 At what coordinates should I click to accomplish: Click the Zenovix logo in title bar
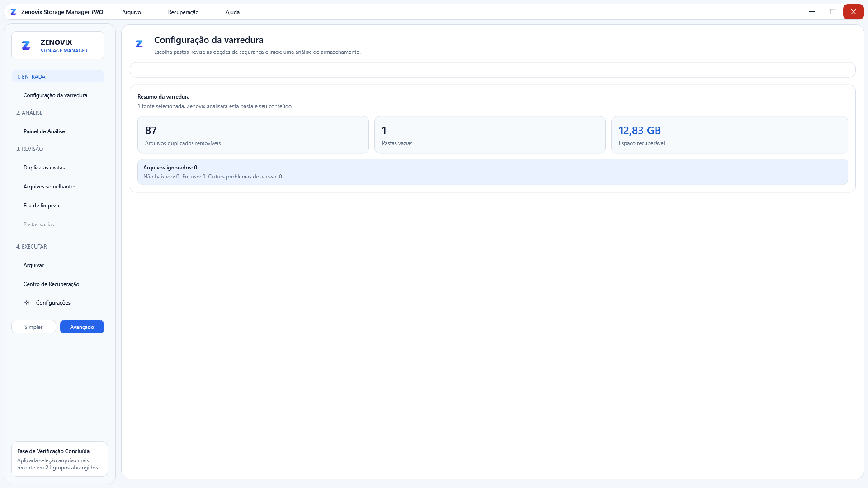(x=14, y=12)
